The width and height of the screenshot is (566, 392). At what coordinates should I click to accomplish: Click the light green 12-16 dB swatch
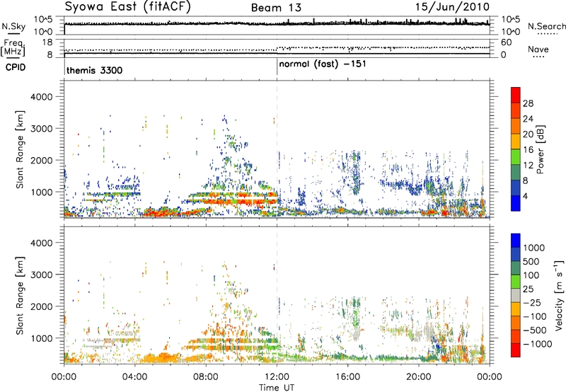(516, 156)
